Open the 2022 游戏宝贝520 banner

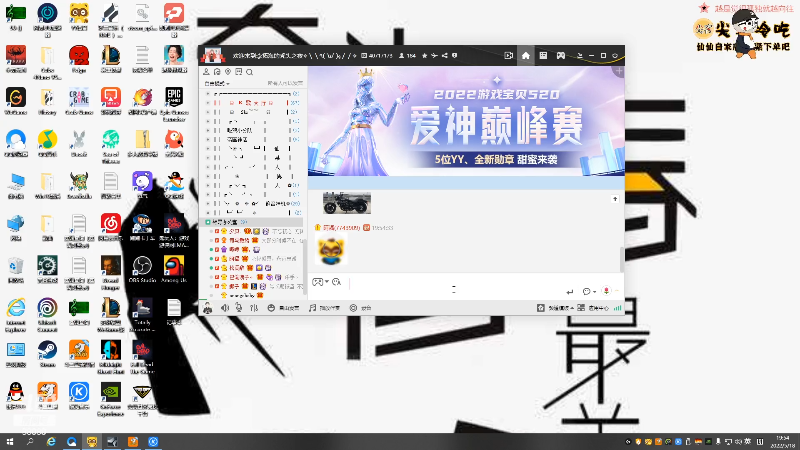pos(466,121)
